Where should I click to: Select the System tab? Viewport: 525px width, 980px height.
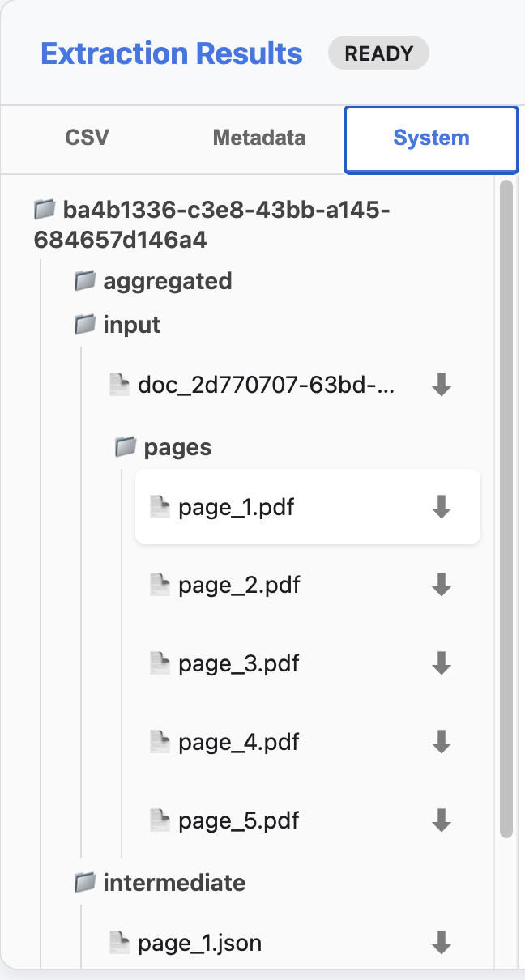[x=431, y=138]
